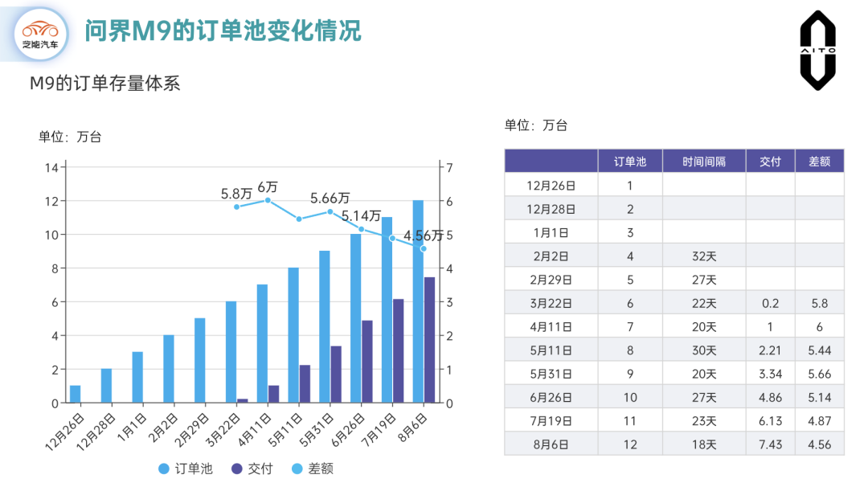Select the title 问界M9的订单池变化情况
868x487 pixels.
pos(223,31)
